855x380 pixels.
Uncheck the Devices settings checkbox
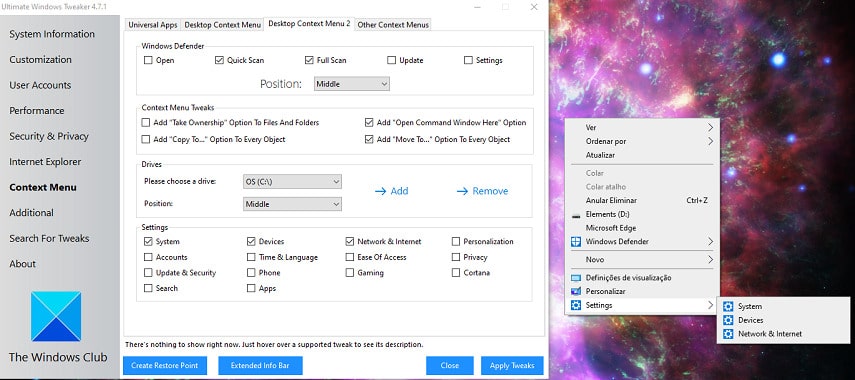pyautogui.click(x=251, y=242)
